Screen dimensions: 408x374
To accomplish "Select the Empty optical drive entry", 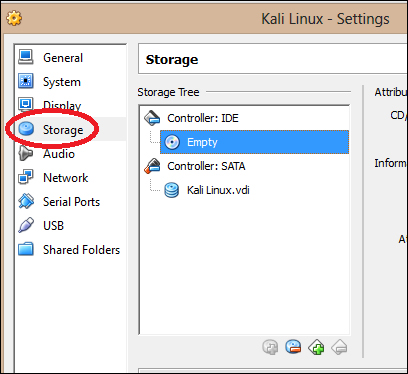I will [x=254, y=142].
